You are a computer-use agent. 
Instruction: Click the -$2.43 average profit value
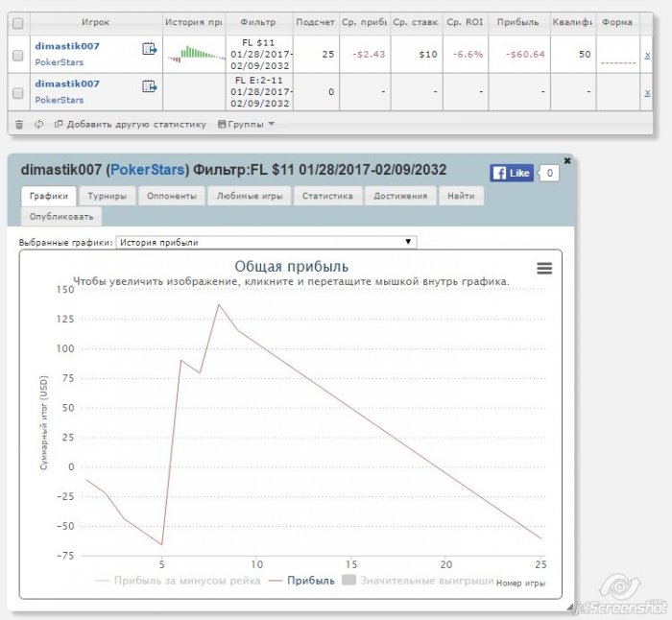pos(369,55)
